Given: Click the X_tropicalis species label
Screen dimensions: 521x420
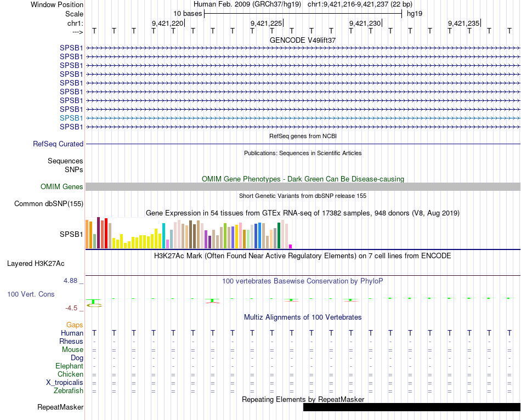Looking at the screenshot, I should click(x=65, y=383).
